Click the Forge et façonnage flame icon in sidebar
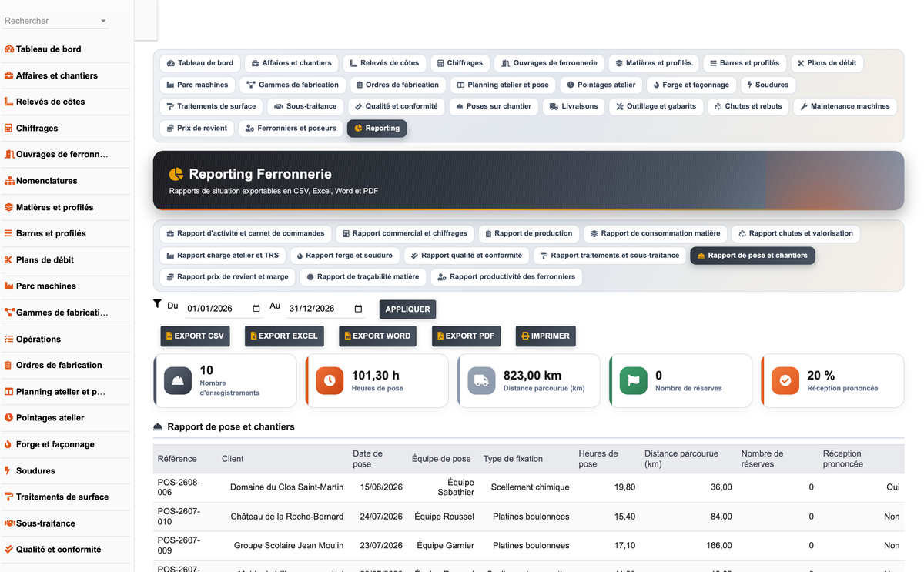The image size is (924, 572). pyautogui.click(x=9, y=444)
